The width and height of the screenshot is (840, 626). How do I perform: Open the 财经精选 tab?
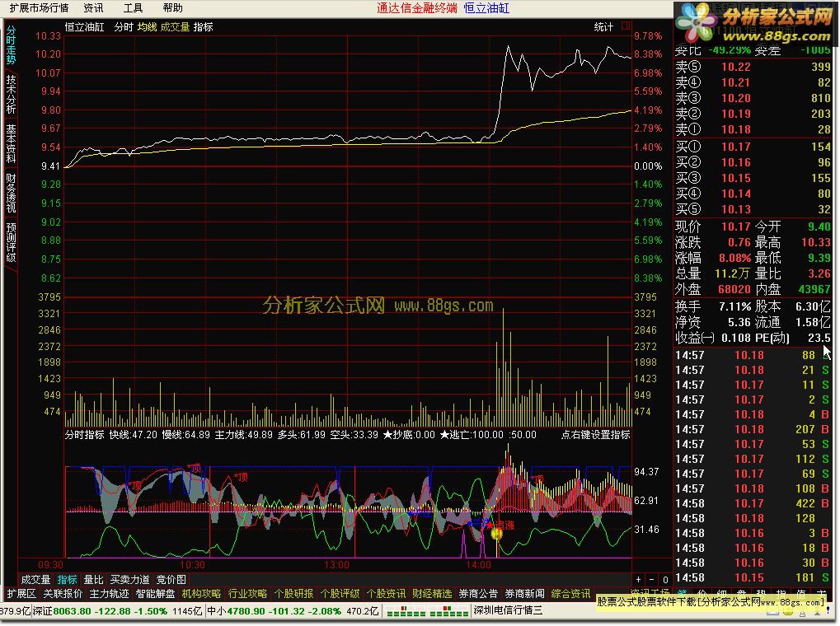point(432,593)
